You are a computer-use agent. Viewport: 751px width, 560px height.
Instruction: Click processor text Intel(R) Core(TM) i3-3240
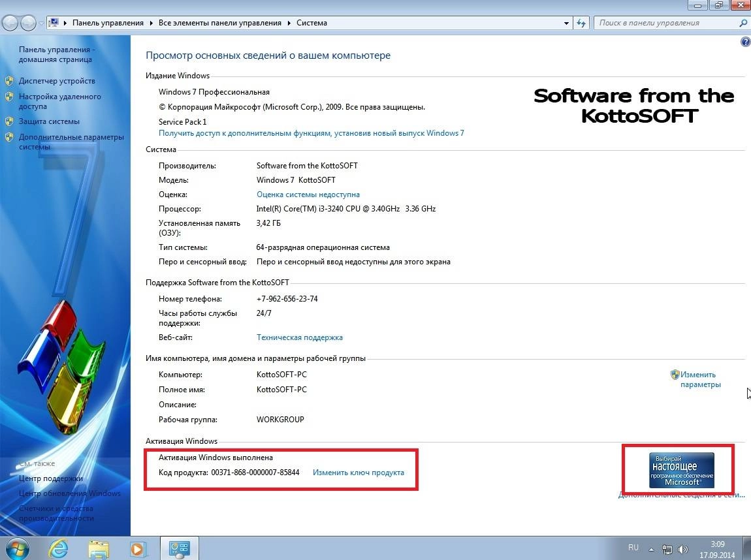346,209
